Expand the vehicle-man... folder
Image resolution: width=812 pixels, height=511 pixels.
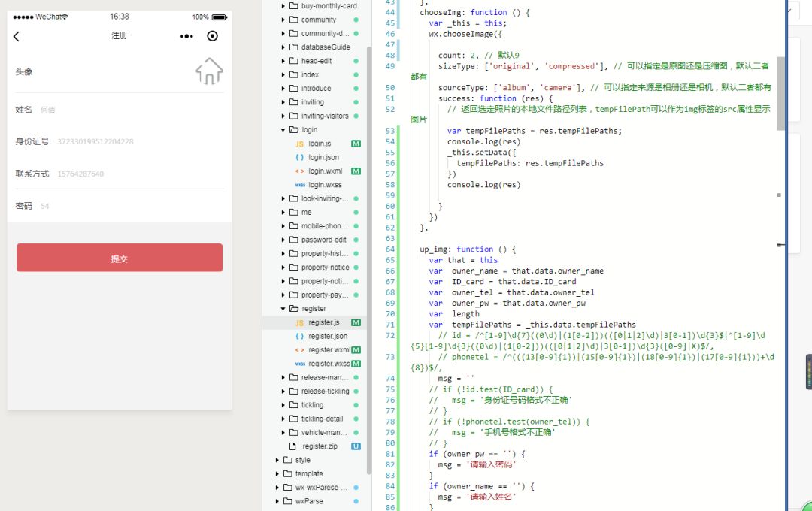coord(283,432)
